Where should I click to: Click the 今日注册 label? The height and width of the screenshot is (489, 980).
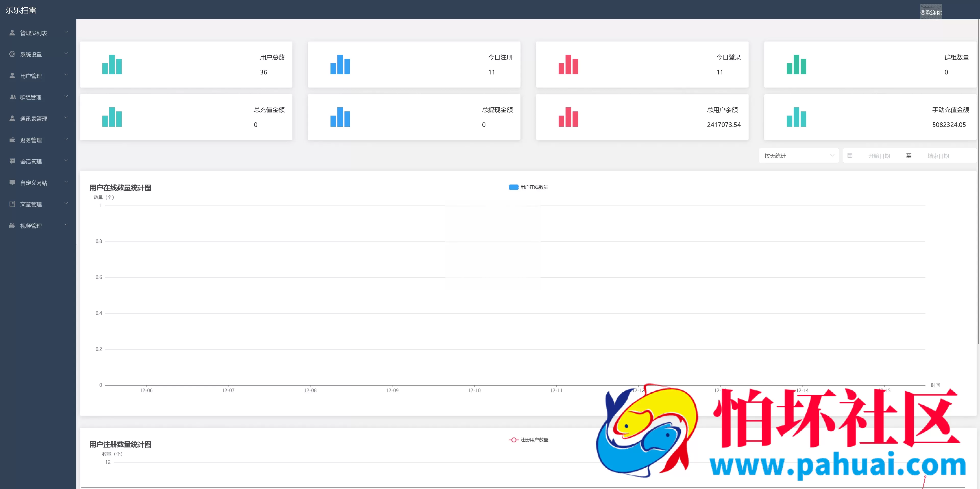click(x=500, y=57)
